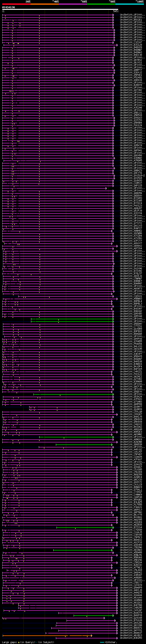Select hit label UniRef100_B7G1U9
Image resolution: width=146 pixels, height=644 pixels.
click(131, 620)
